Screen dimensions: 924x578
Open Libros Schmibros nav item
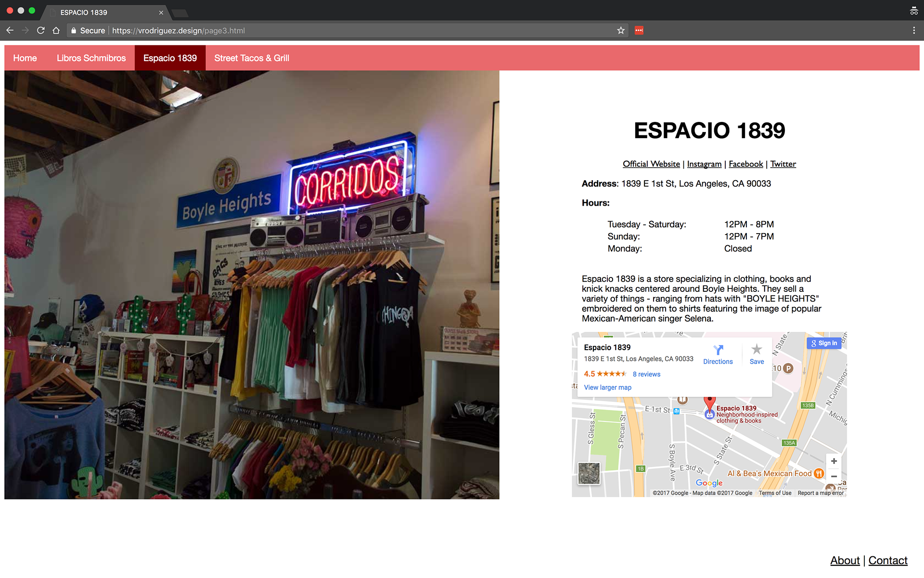coord(91,58)
